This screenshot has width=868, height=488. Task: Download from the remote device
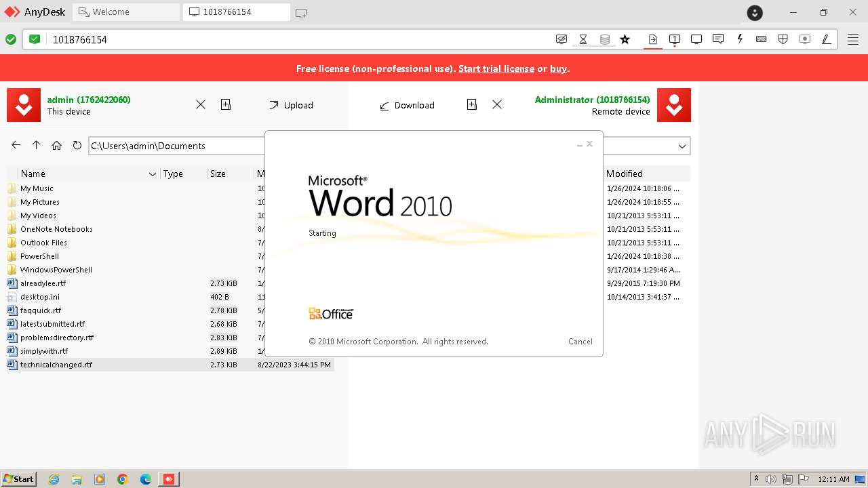[408, 105]
